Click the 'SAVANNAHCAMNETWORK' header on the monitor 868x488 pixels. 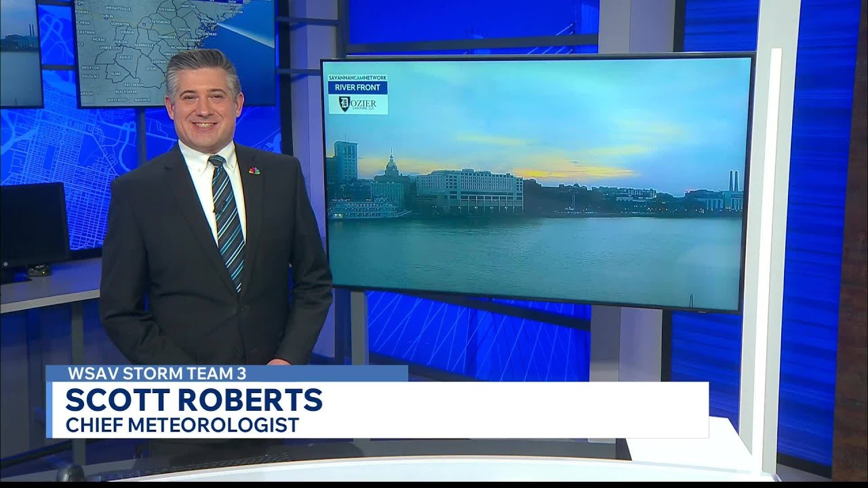358,78
